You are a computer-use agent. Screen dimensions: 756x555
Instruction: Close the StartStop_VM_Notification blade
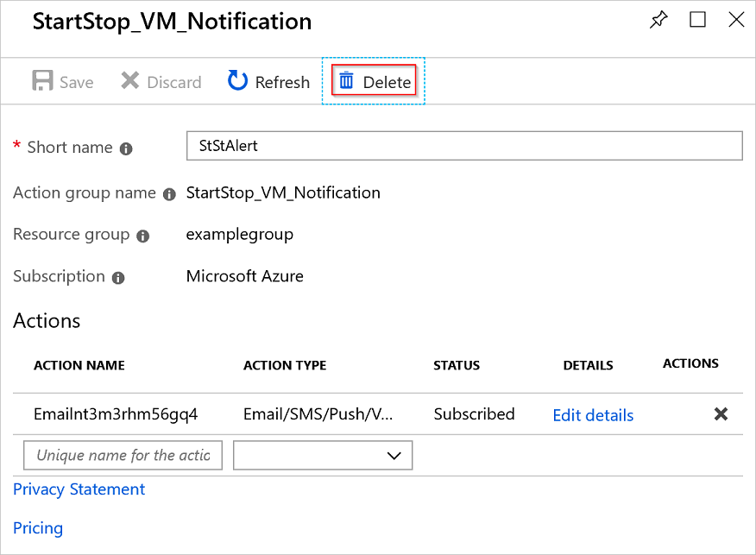pos(736,20)
